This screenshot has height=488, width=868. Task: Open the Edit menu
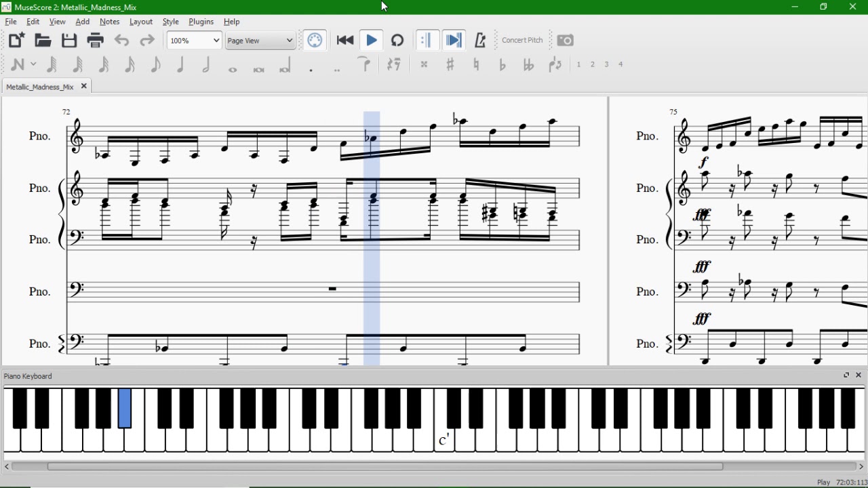(x=33, y=22)
